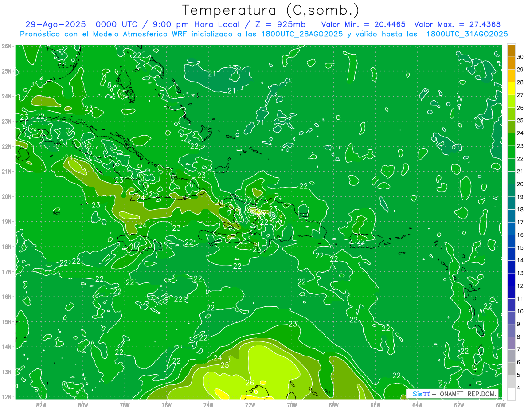The image size is (532, 411).
Task: Click the 6 label on colour legend
Action: tap(519, 362)
